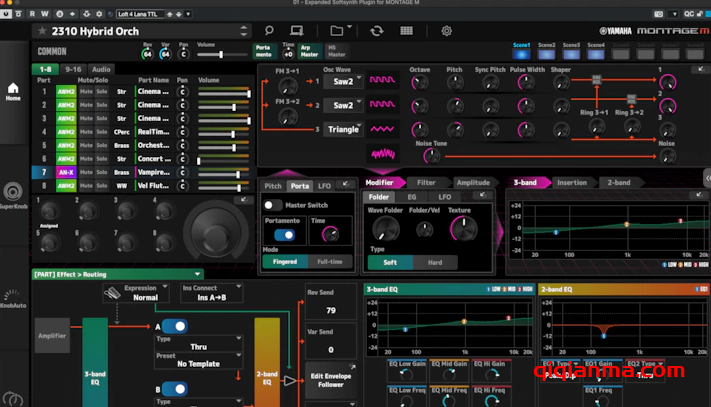Click the Triangle waveform icon for oscillator 3
Viewport: 711px width, 407px height.
click(x=382, y=129)
